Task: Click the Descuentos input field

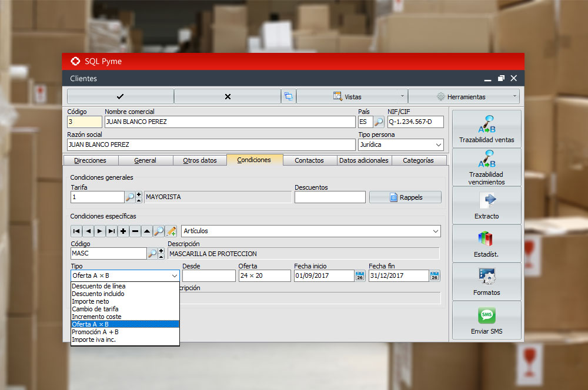Action: [x=330, y=197]
